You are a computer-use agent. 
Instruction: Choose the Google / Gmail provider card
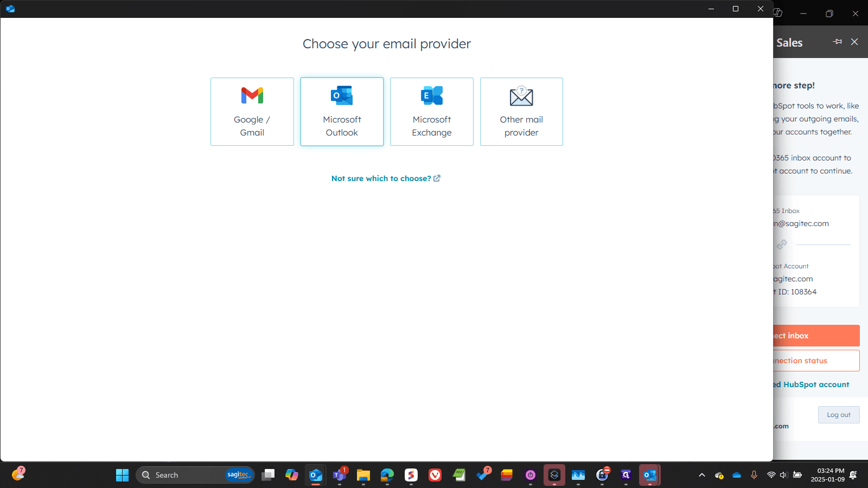252,112
